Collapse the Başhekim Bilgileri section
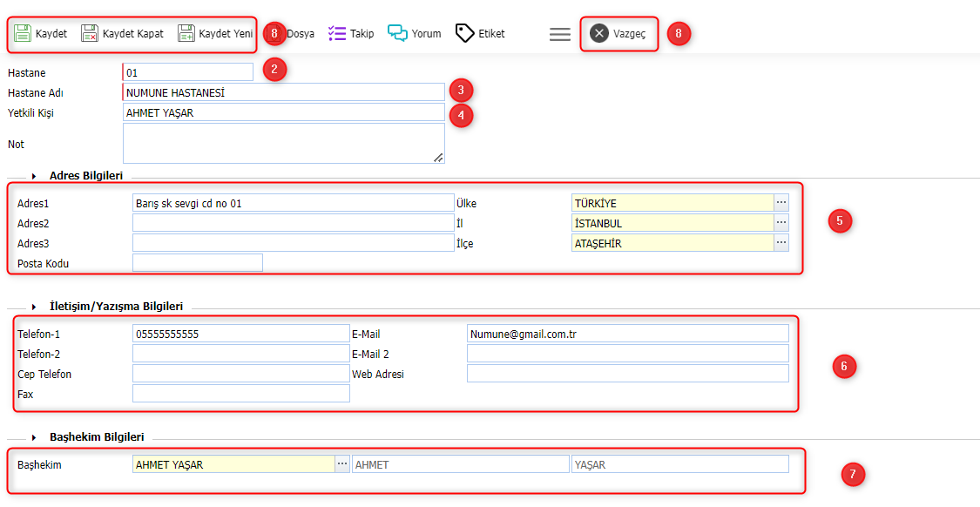980x507 pixels. point(34,437)
